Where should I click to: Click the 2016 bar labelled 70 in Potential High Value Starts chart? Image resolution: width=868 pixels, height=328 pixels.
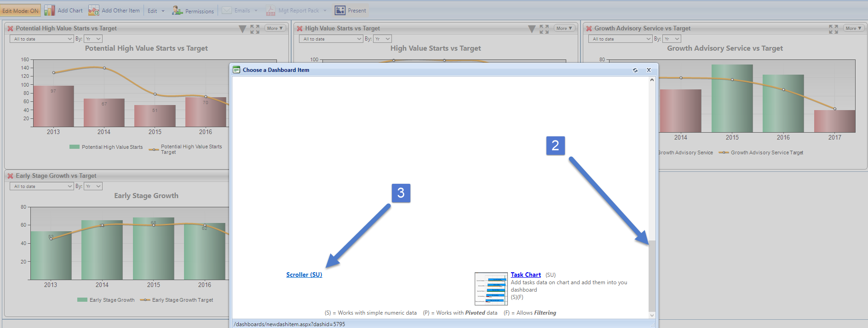click(x=206, y=112)
